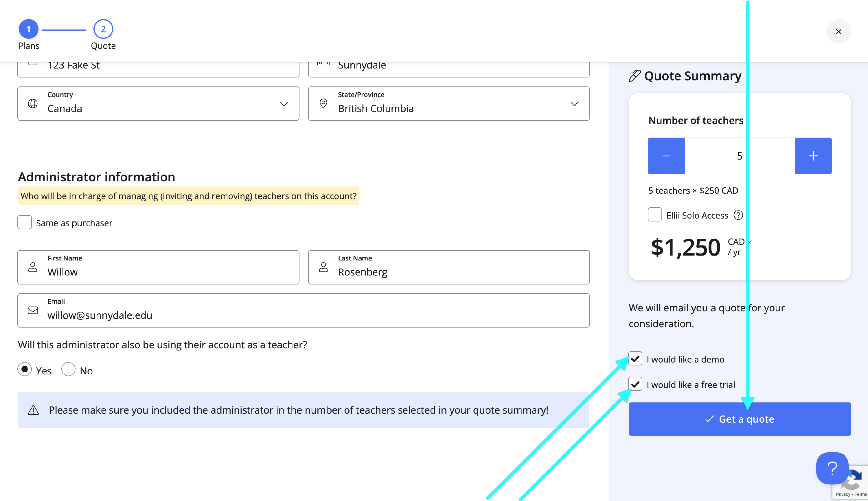Screen dimensions: 868x501
Task: Check the Same as purchaser box
Action: click(x=25, y=222)
